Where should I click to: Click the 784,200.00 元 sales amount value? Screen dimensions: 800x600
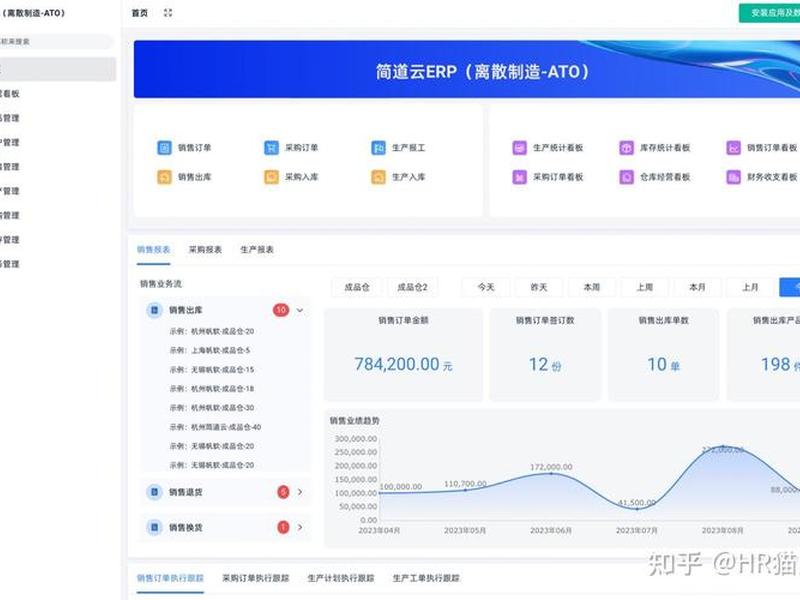(403, 364)
